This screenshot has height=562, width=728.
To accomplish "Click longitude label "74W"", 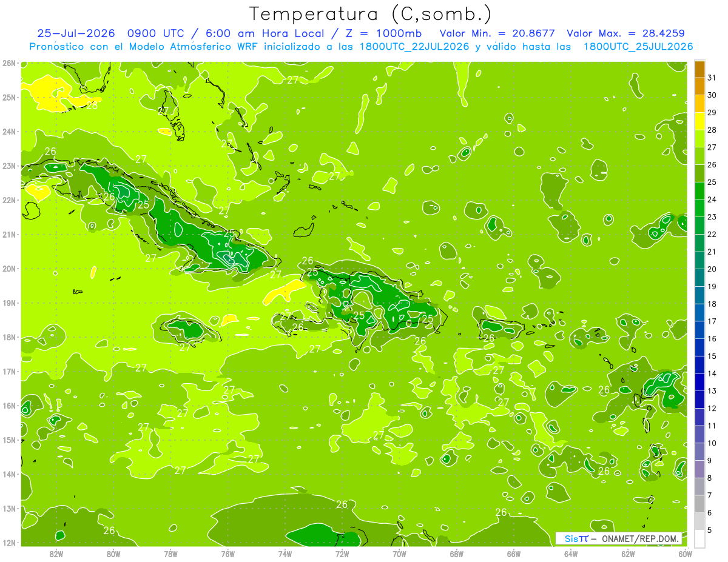I will point(285,554).
